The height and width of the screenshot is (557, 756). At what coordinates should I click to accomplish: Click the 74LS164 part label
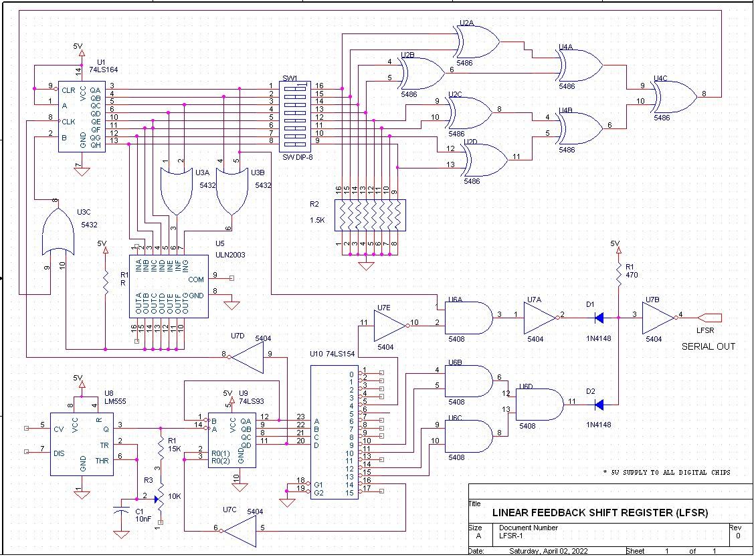point(103,70)
